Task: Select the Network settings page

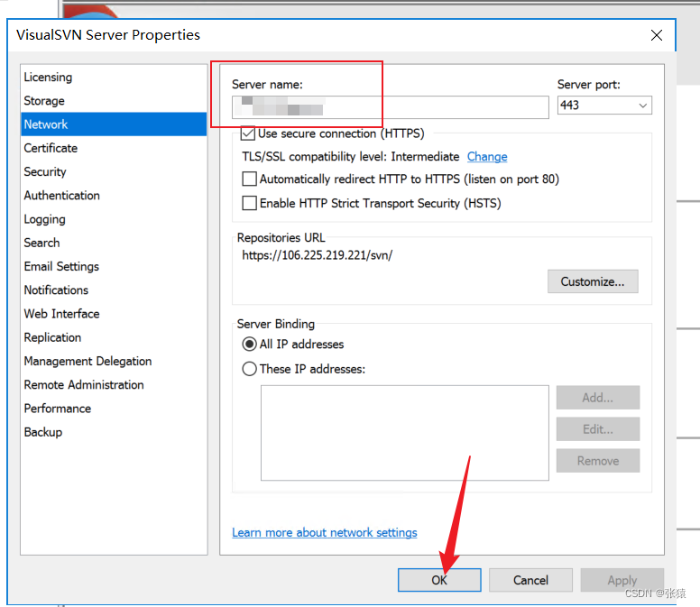Action: click(x=114, y=124)
